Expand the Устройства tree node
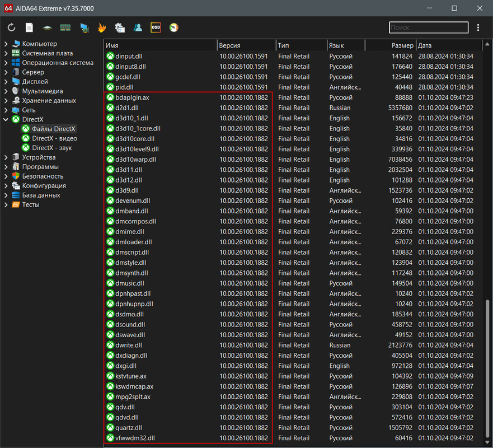Image resolution: width=493 pixels, height=448 pixels. 6,157
